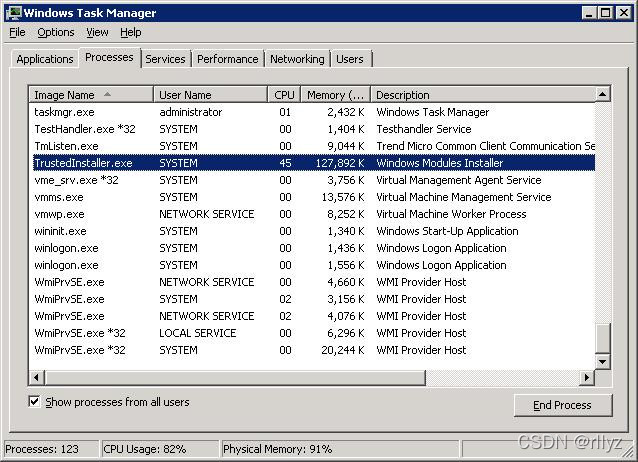Click the 127,892 K memory value
This screenshot has width=638, height=462.
point(340,163)
